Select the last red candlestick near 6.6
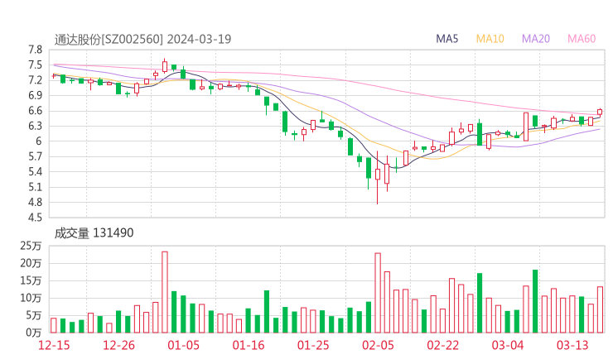This screenshot has height=364, width=613. coord(600,112)
